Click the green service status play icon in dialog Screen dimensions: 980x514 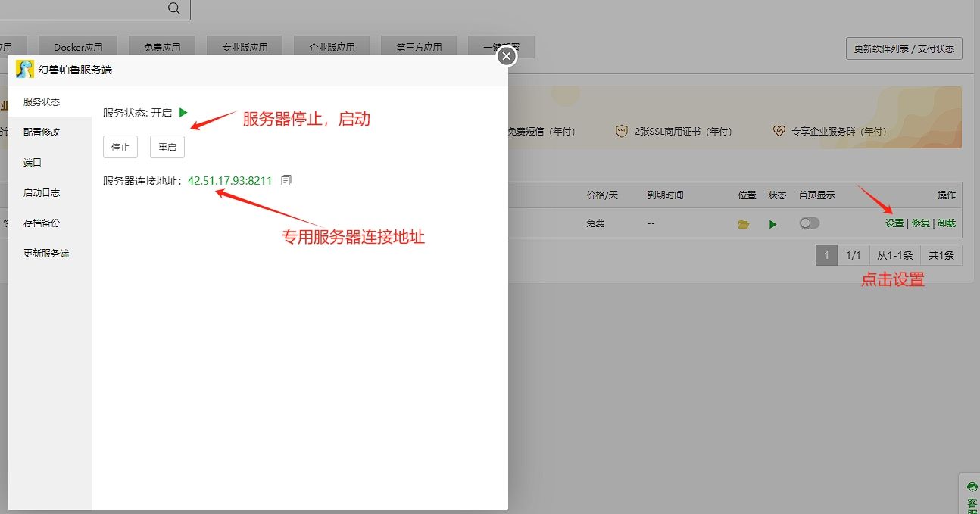[183, 112]
